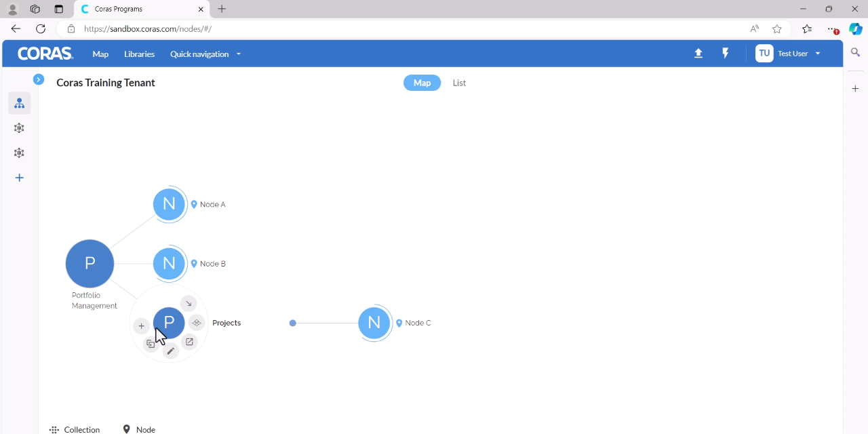Click the plus icon in left sidebar
This screenshot has width=868, height=434.
point(19,178)
